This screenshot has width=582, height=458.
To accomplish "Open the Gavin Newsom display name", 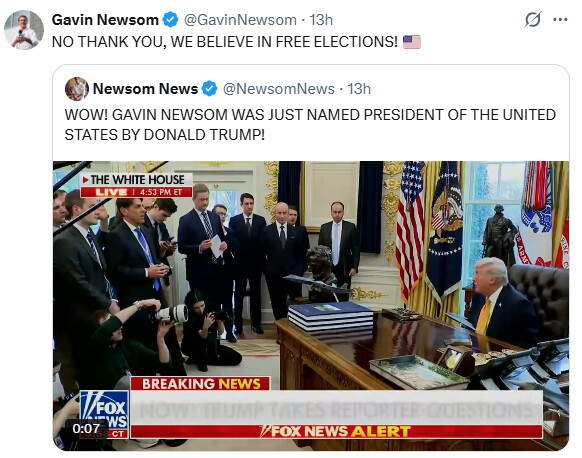I will pyautogui.click(x=105, y=20).
